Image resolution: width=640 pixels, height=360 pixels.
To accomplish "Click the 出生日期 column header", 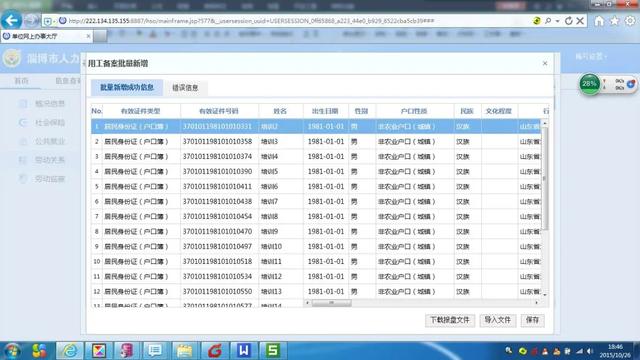I will 325,111.
